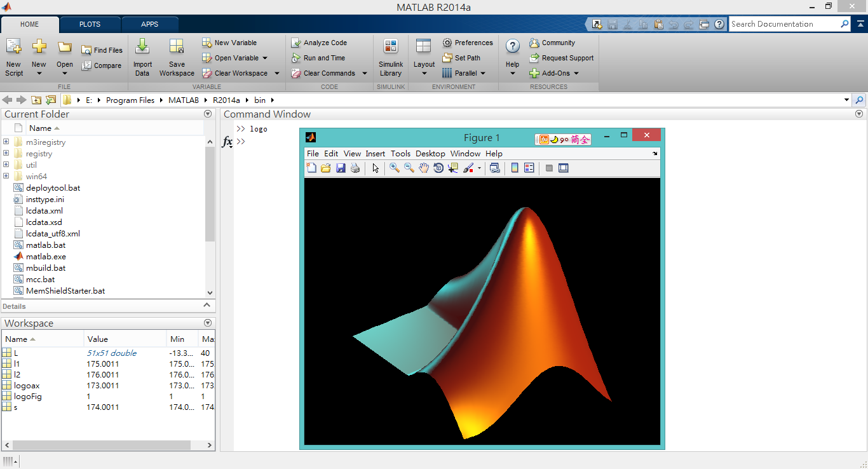Enable the Data Cursor tool in Figure 1
The height and width of the screenshot is (469, 868).
(452, 168)
